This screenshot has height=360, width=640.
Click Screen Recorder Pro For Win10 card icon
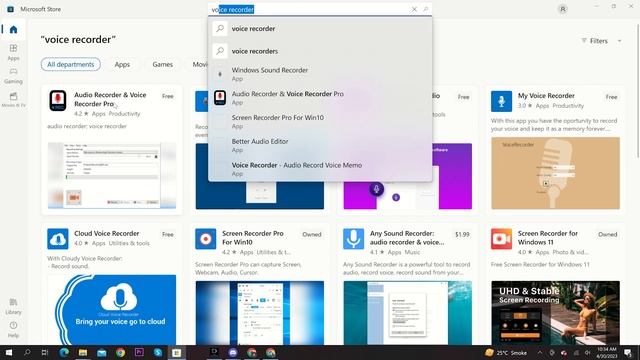tap(206, 239)
